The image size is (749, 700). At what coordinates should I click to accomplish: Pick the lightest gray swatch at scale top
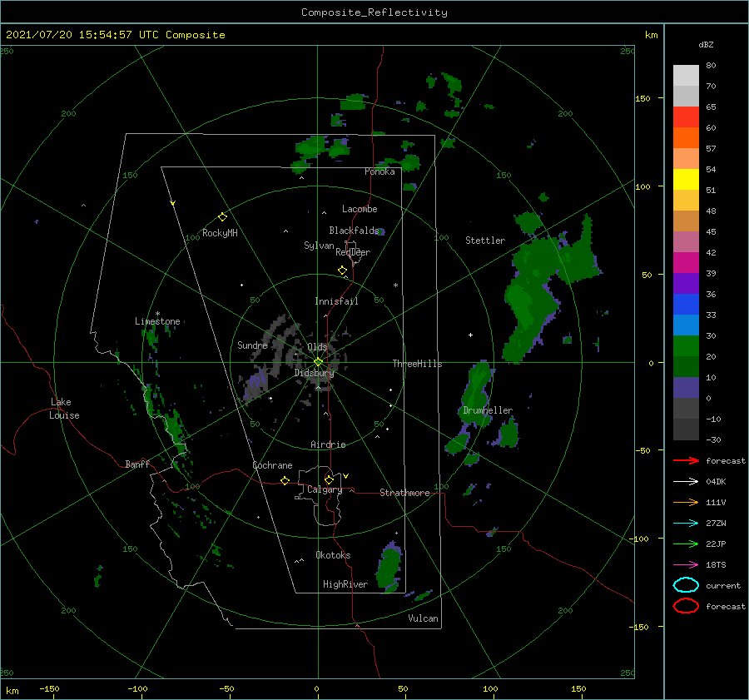click(x=686, y=76)
